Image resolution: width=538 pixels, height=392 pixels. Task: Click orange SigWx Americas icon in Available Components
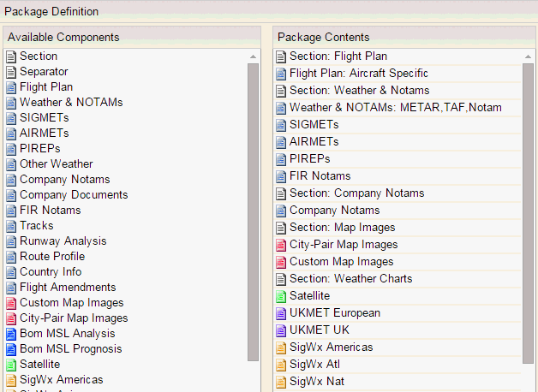click(11, 380)
